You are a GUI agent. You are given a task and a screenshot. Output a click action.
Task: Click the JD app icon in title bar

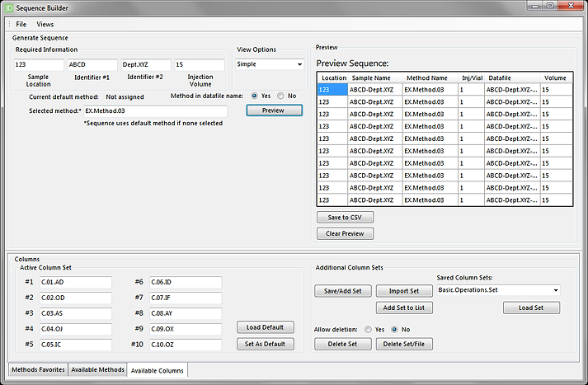[9, 8]
